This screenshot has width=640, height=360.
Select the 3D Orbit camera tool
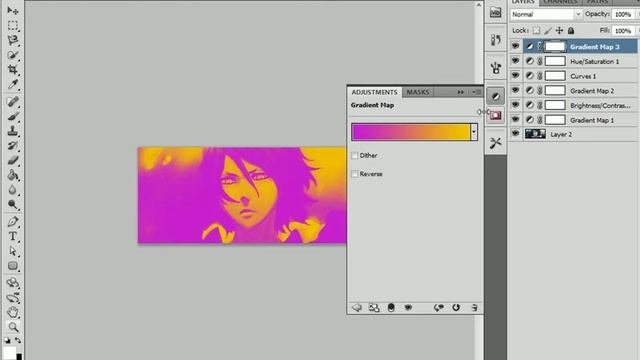coord(13,298)
